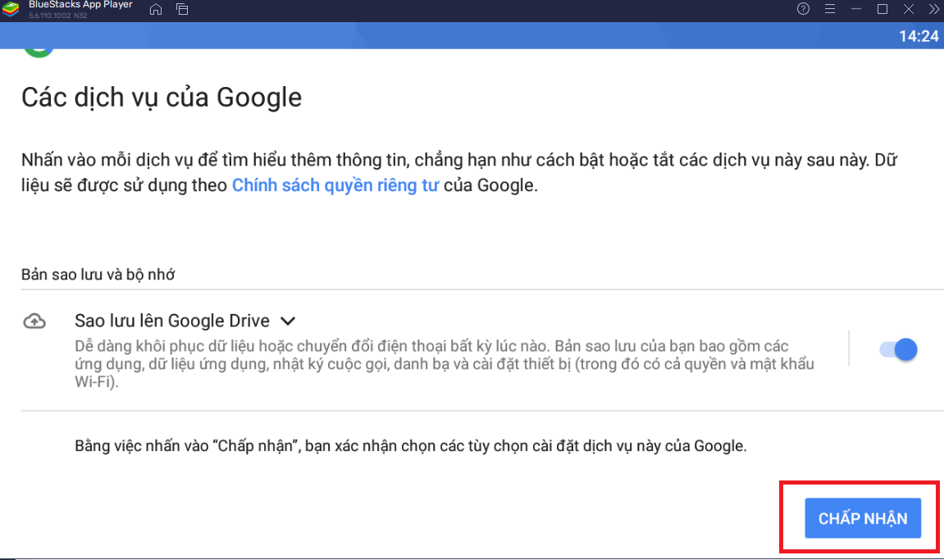Image resolution: width=944 pixels, height=560 pixels.
Task: Close the BlueStacks App Player window
Action: pyautogui.click(x=909, y=9)
